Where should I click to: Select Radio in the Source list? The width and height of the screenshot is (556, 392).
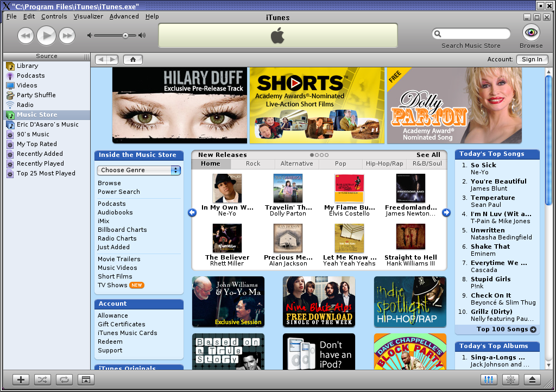(47, 105)
